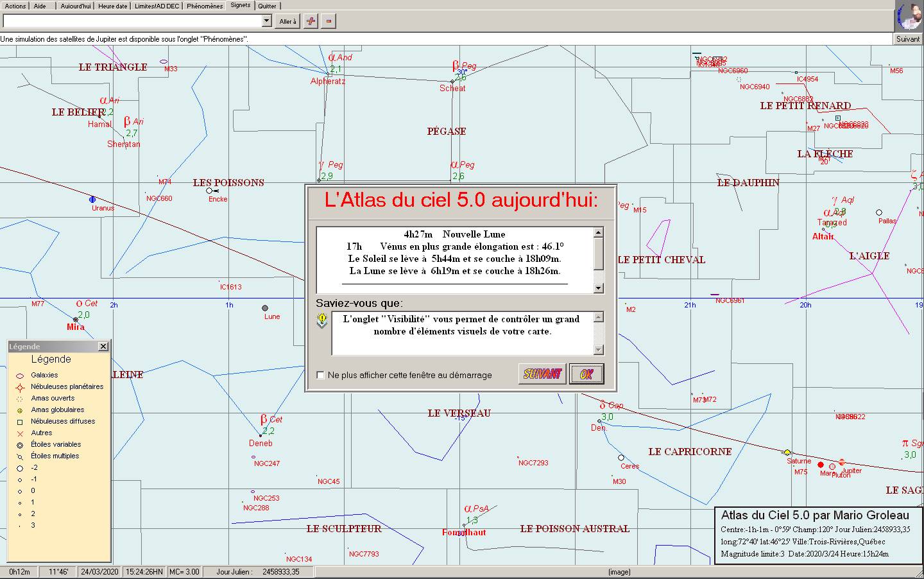Enable 'Ne plus afficher cette fenêtre au démarrage'
The height and width of the screenshot is (579, 924).
[321, 375]
